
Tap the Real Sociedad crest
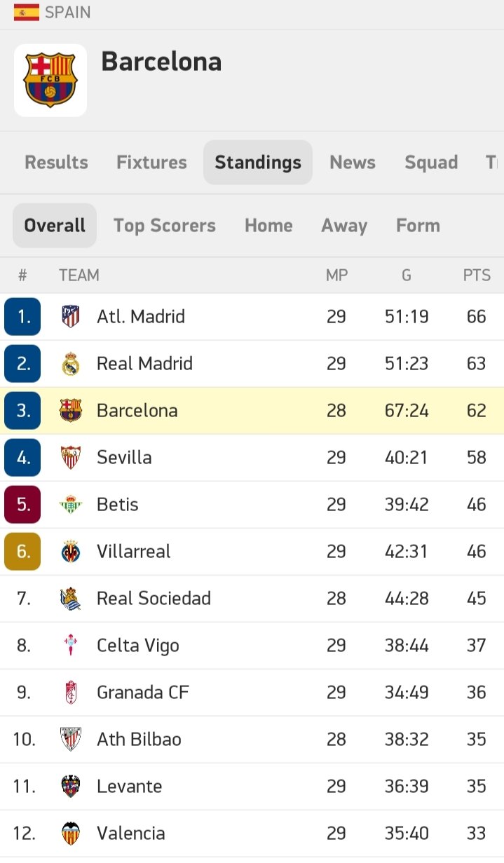click(70, 599)
